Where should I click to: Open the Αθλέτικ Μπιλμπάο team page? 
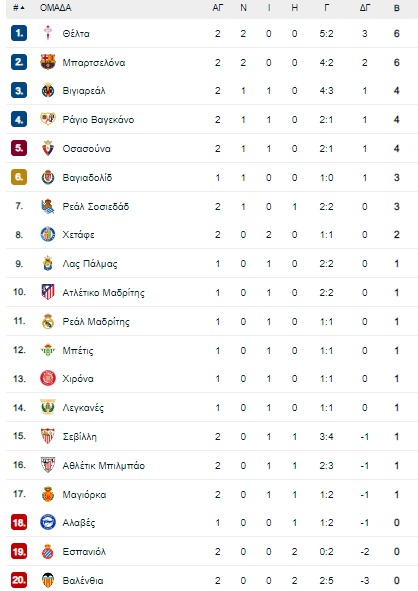tap(103, 465)
